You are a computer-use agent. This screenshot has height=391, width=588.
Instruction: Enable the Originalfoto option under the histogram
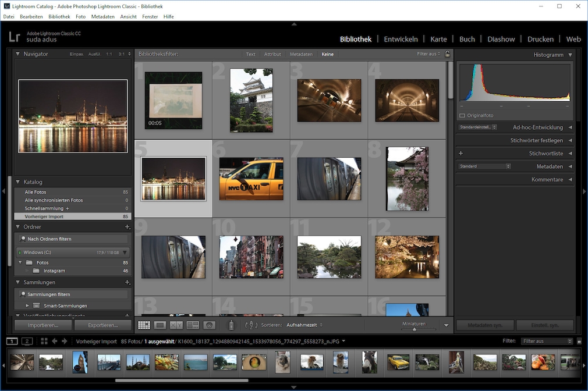point(462,115)
